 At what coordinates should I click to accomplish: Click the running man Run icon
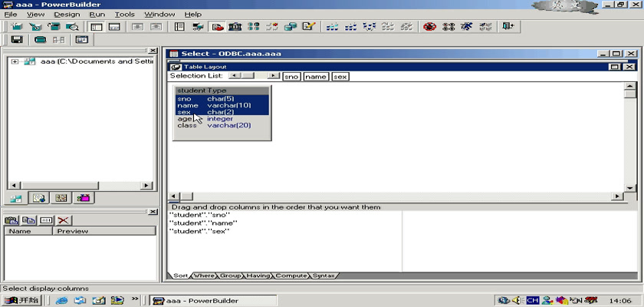click(x=467, y=27)
